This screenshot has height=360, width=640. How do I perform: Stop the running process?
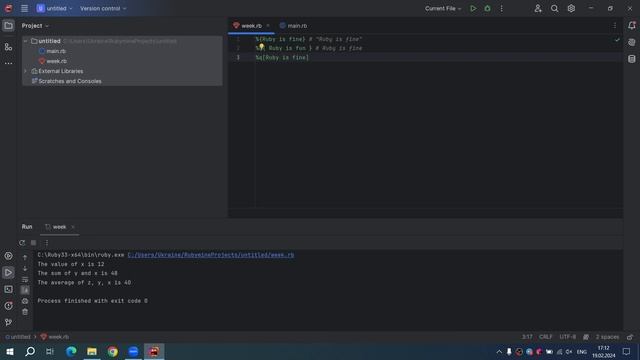pos(33,243)
